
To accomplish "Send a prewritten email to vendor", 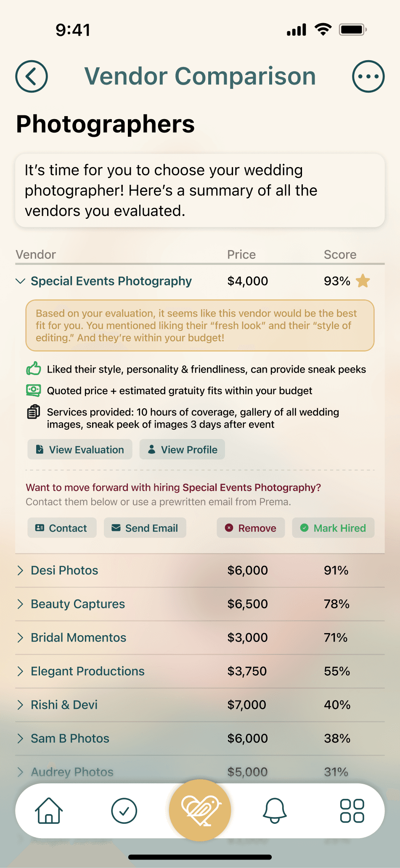I will coord(145,528).
